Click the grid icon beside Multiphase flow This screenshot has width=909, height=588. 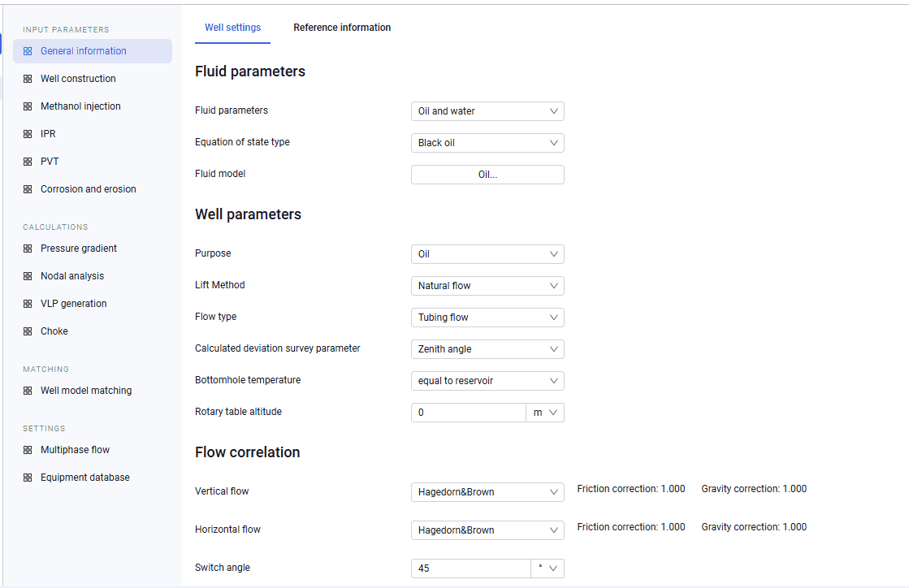click(28, 450)
